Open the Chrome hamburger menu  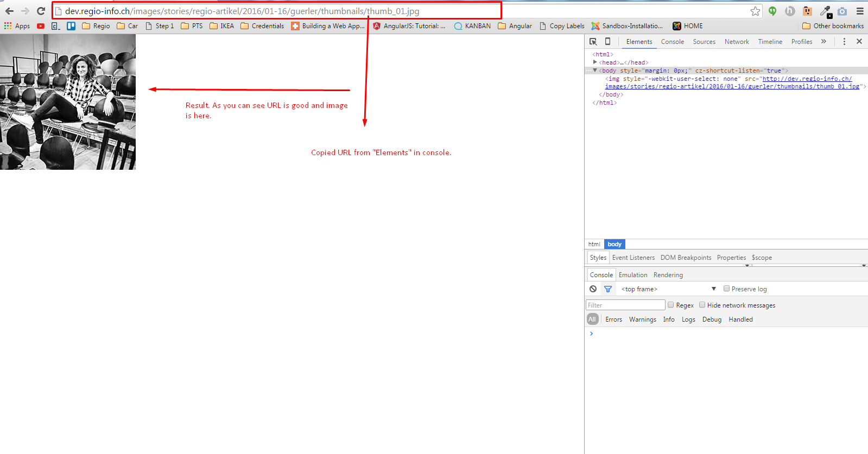[x=860, y=11]
